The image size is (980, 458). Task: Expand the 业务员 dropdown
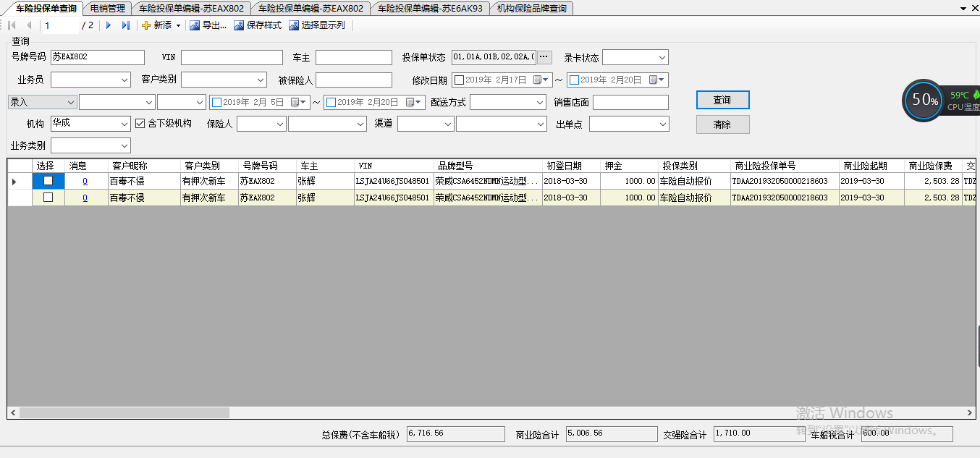tap(122, 80)
